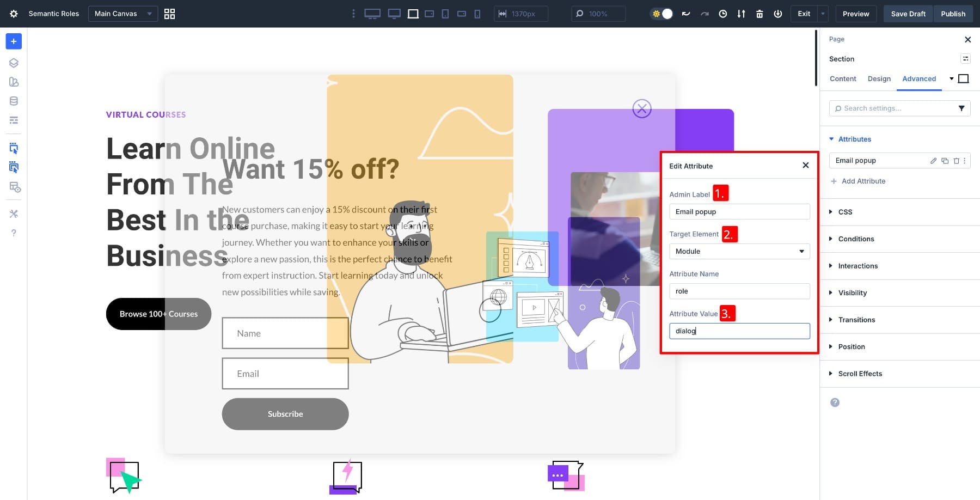
Task: Click the Add Attribute link
Action: [x=863, y=181]
